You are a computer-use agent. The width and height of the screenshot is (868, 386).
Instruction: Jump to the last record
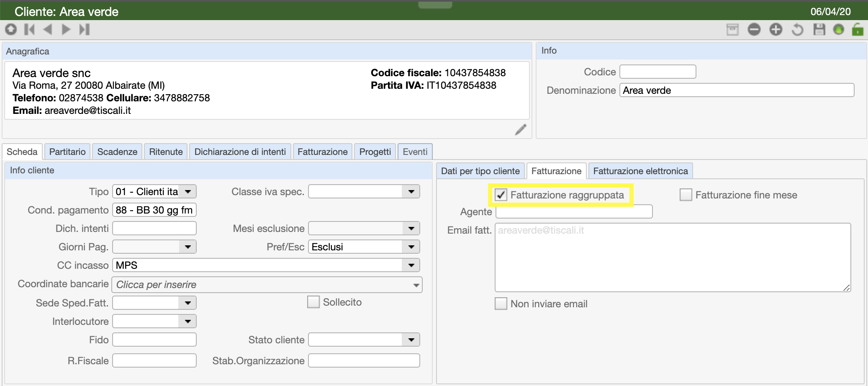pyautogui.click(x=85, y=30)
